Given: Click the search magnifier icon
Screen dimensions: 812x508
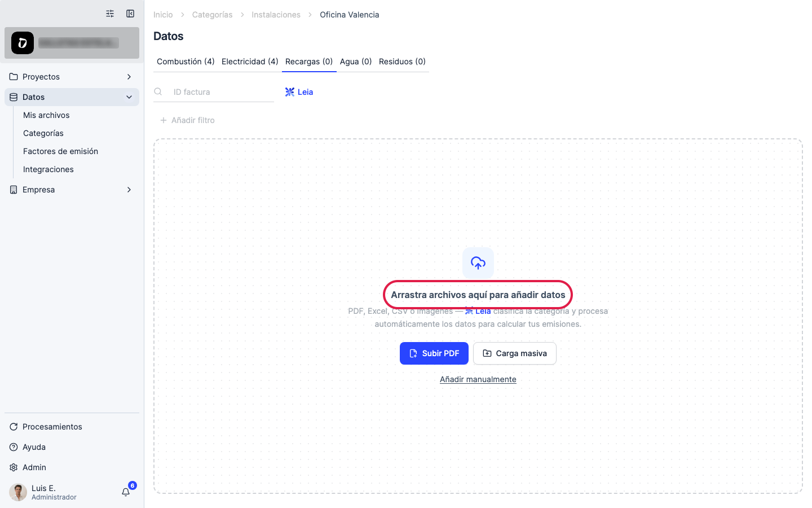Looking at the screenshot, I should point(158,92).
